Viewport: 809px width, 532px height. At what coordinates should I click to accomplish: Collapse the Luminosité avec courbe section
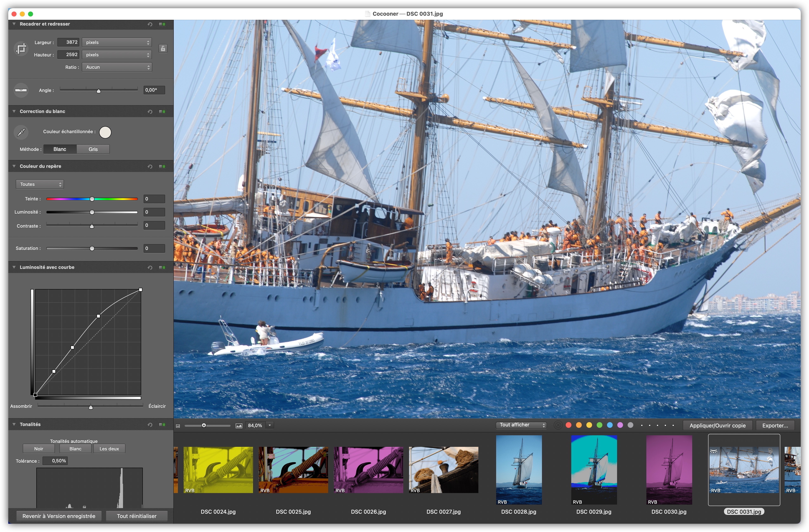pyautogui.click(x=14, y=267)
